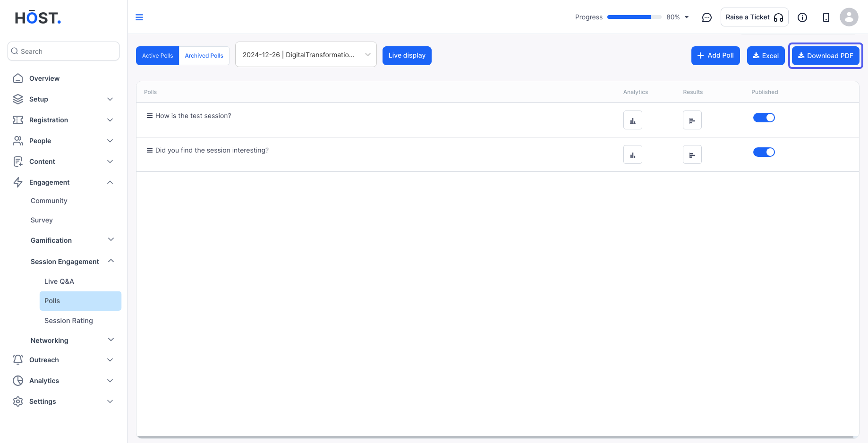Image resolution: width=868 pixels, height=443 pixels.
Task: Open the chat bubble icon in header
Action: click(707, 17)
